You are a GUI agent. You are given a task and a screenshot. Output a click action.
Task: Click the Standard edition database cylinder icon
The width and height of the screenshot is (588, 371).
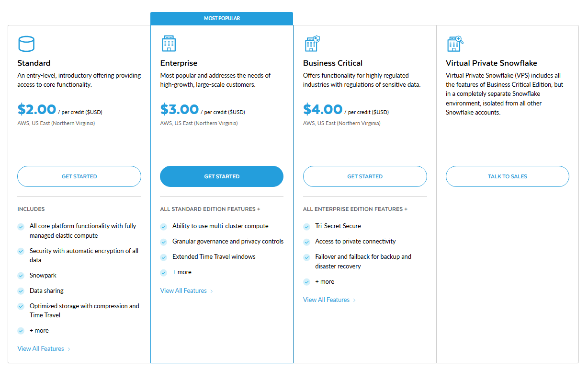tap(26, 44)
